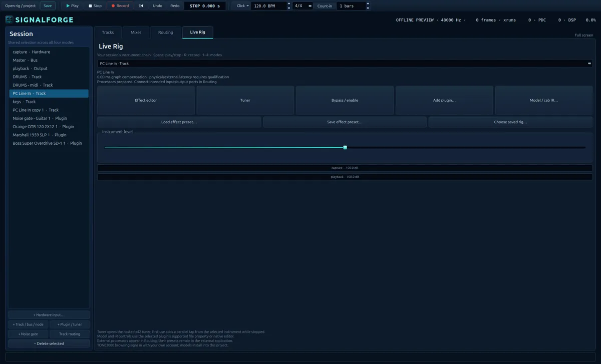Click + Track / bus / node button
Screen dimensions: 601x364
coord(28,324)
